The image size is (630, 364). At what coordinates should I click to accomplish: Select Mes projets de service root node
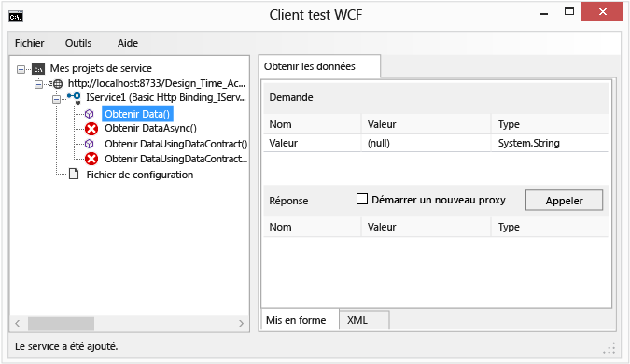[x=101, y=68]
